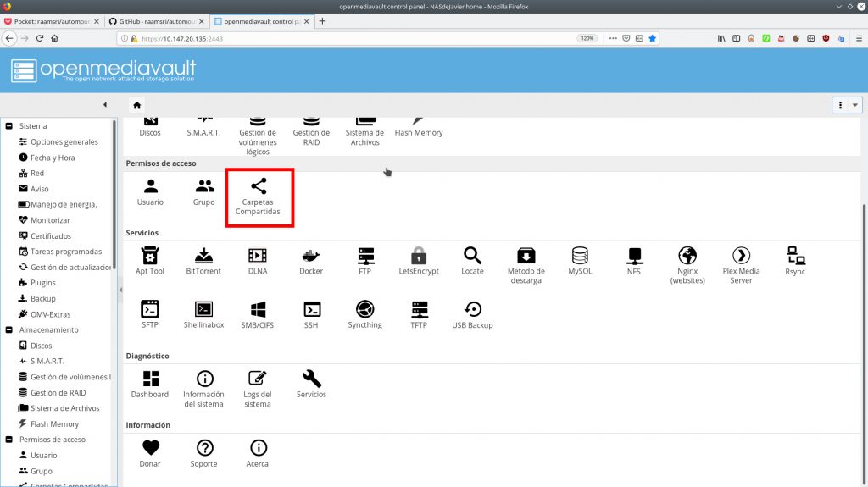
Task: Click the Firefox back button
Action: [9, 38]
